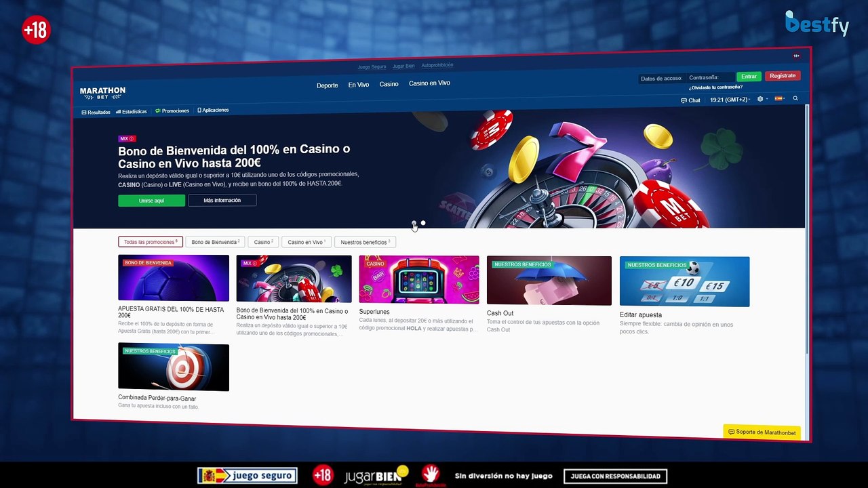
Task: Click the title "APUESTA GRATIS DEL 100% DE HASTA 200€"
Action: (171, 312)
